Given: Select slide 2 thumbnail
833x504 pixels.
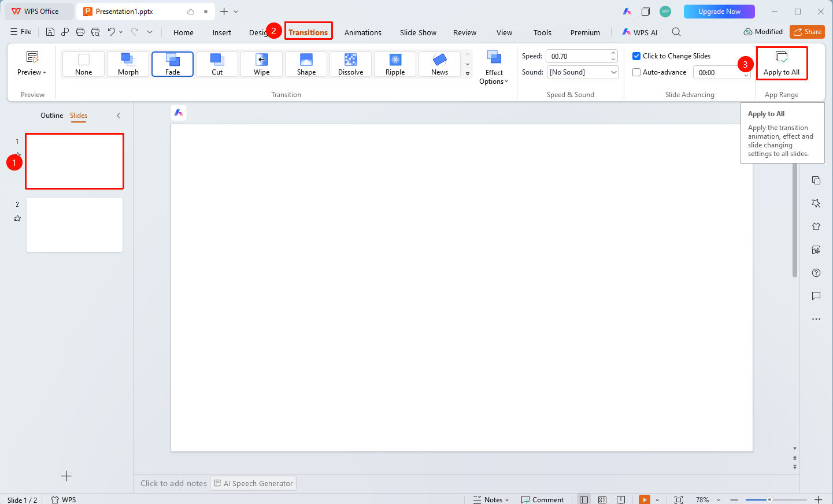Looking at the screenshot, I should coord(75,225).
